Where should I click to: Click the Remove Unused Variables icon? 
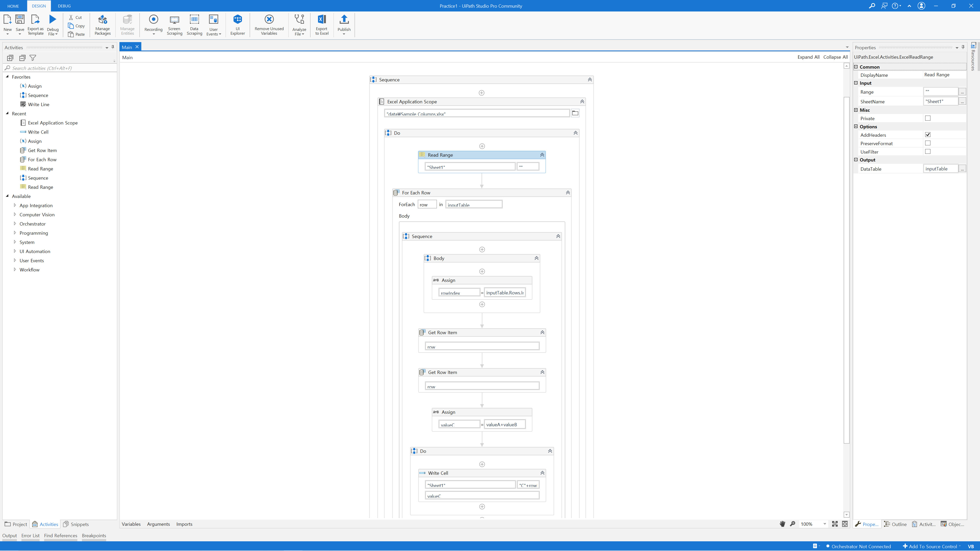click(269, 19)
